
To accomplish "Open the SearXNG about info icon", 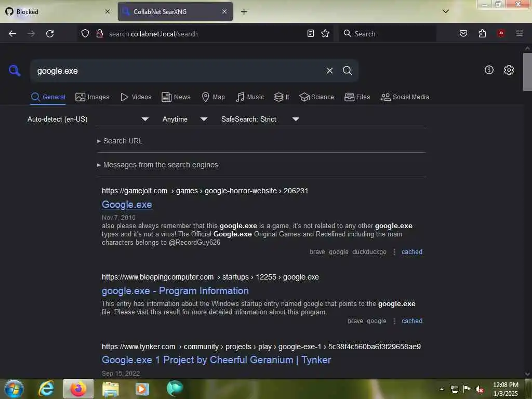I will pos(489,70).
